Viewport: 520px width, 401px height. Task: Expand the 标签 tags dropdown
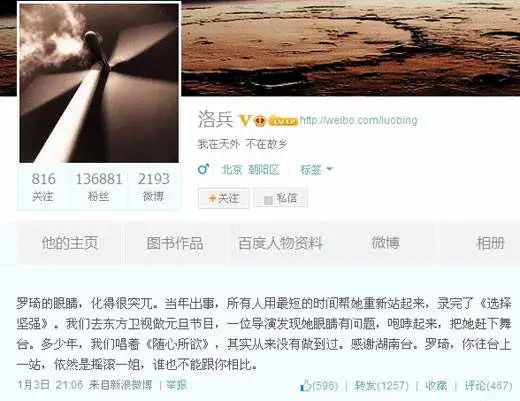316,170
